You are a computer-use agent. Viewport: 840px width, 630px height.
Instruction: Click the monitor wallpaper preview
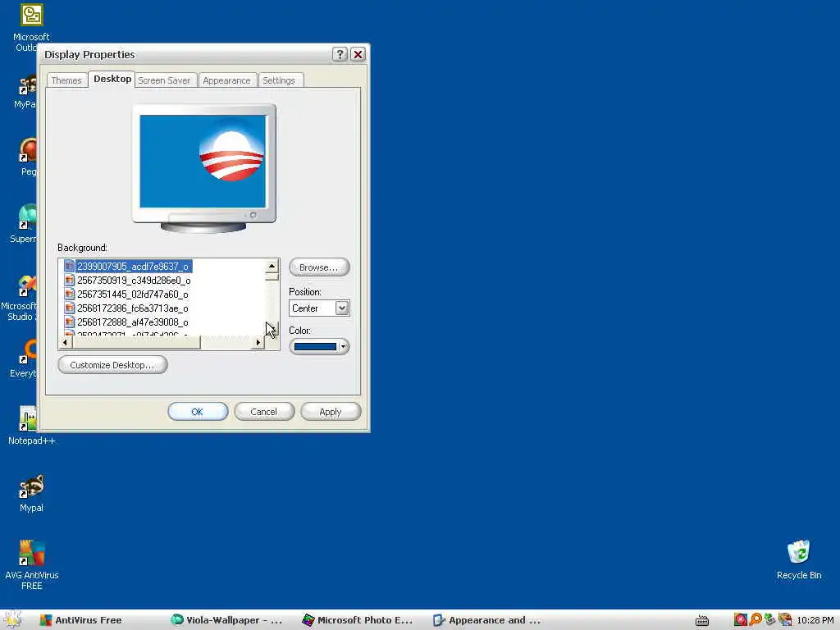click(x=203, y=162)
